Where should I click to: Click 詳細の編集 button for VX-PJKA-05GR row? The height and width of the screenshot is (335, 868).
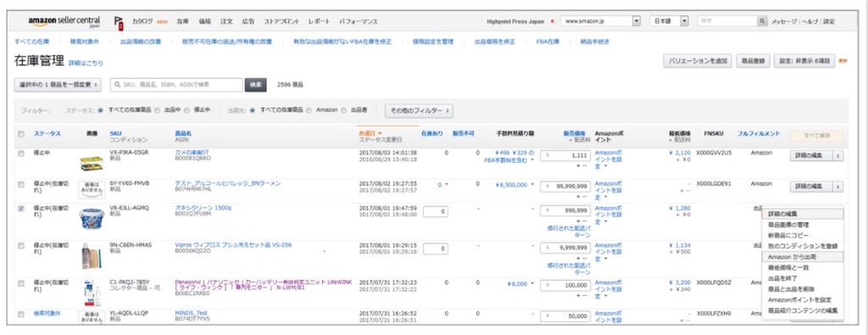coord(811,156)
